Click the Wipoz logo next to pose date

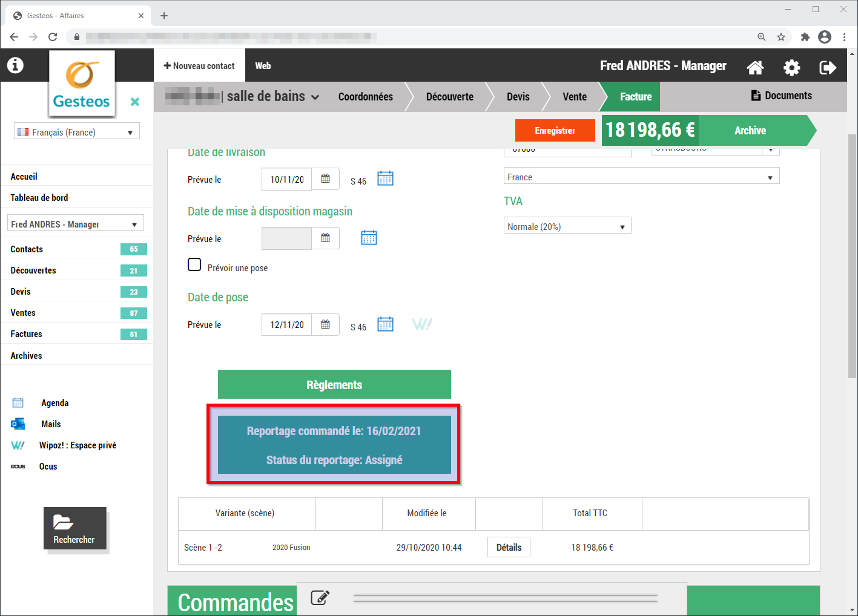[422, 324]
